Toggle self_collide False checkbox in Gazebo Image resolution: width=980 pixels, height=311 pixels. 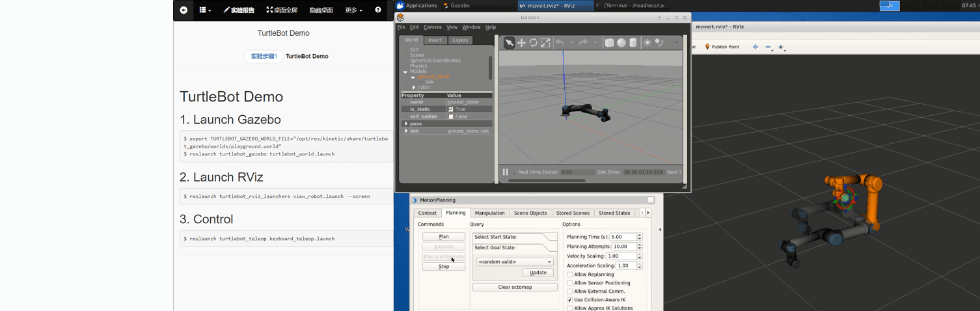click(x=451, y=116)
